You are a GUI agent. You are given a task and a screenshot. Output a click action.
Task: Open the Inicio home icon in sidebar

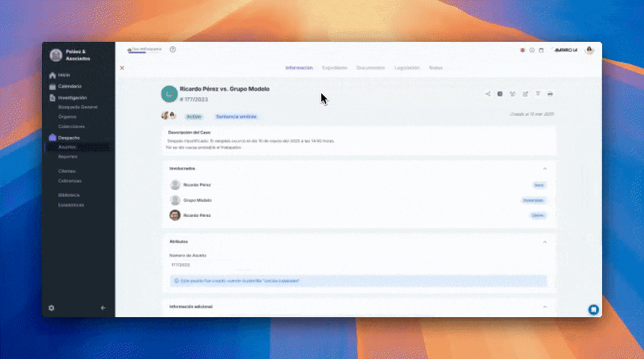pyautogui.click(x=52, y=75)
